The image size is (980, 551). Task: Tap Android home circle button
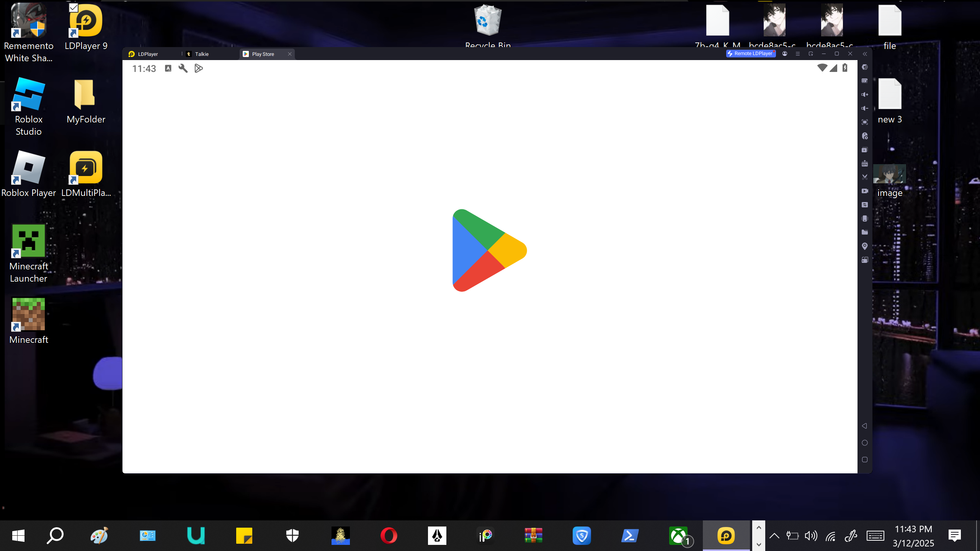pyautogui.click(x=864, y=443)
